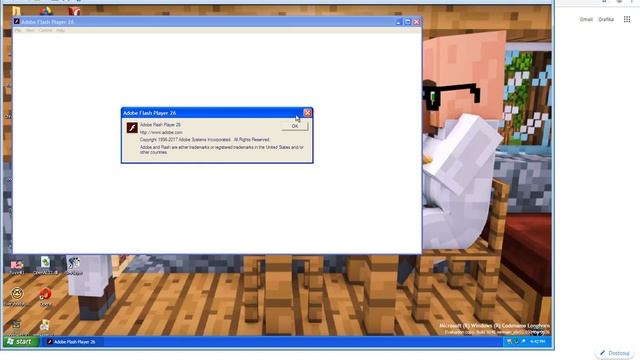
Task: Click the Dostosuj customize button
Action: coord(615,353)
